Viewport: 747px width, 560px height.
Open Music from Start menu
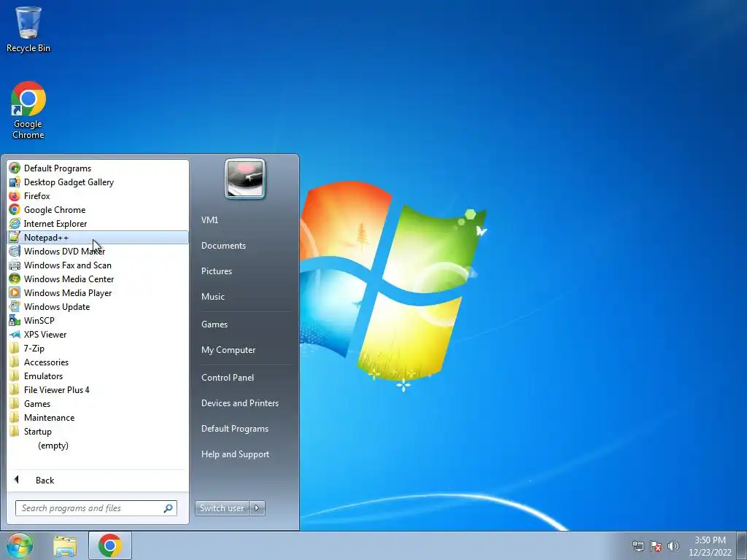point(212,296)
